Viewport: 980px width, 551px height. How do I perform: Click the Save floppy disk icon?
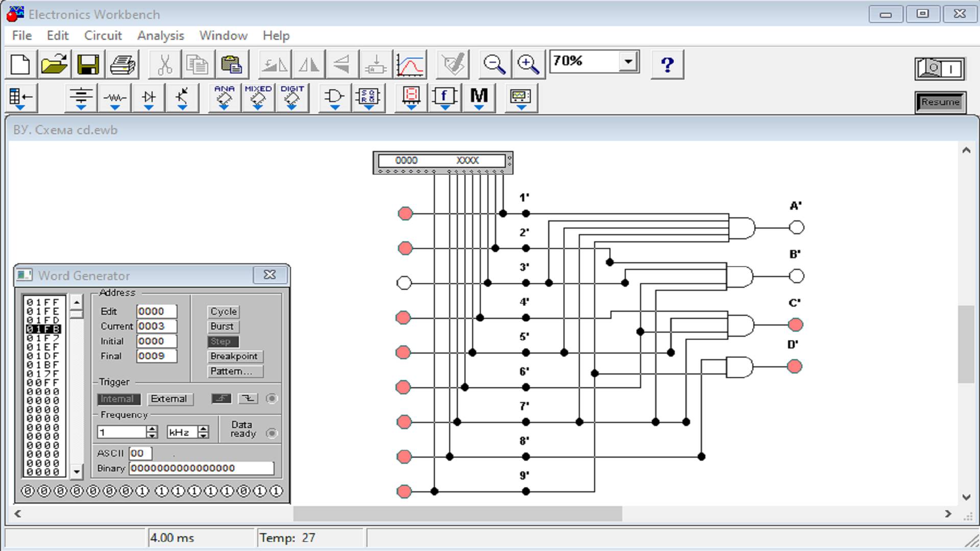pos(88,65)
